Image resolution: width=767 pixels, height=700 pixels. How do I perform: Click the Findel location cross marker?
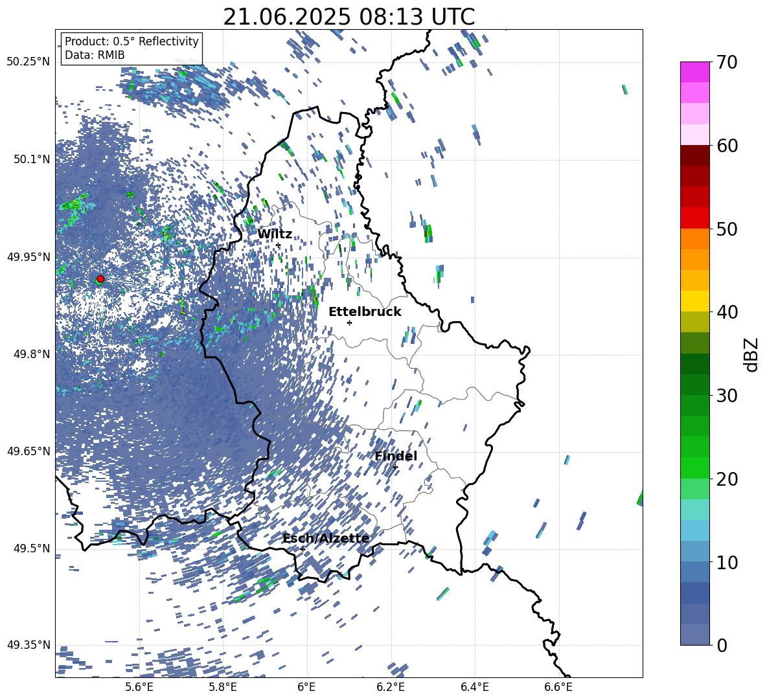tap(395, 468)
